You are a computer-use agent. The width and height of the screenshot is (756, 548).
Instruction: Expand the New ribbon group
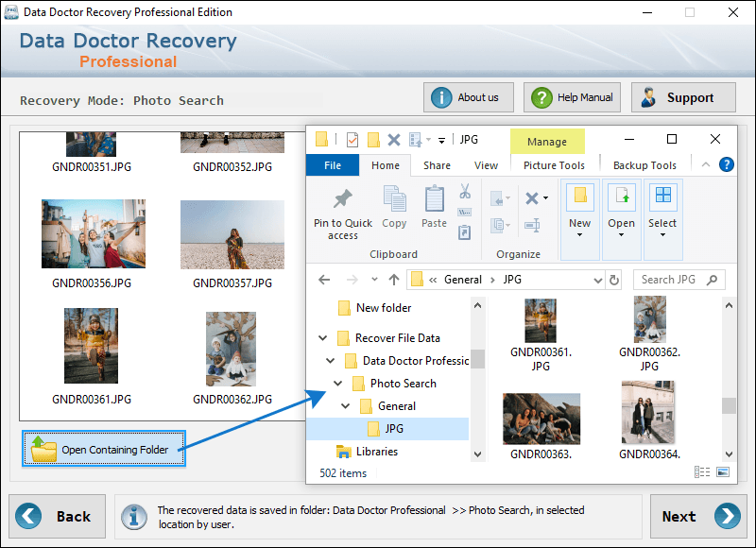[580, 219]
